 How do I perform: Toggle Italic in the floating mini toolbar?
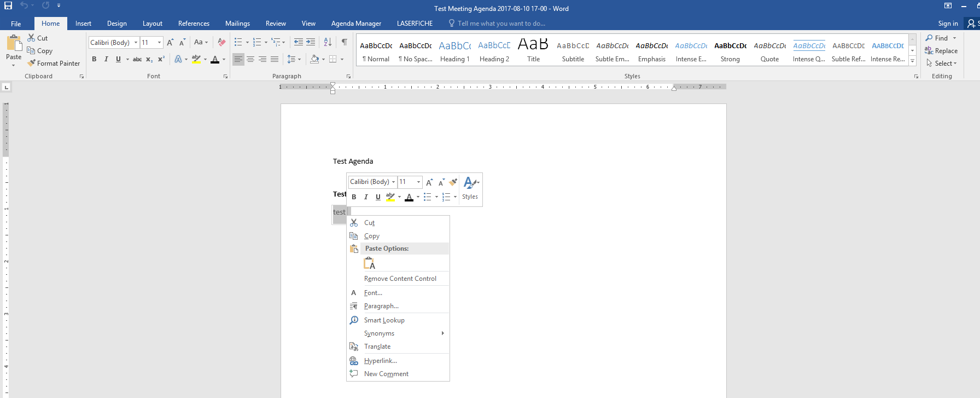point(366,197)
